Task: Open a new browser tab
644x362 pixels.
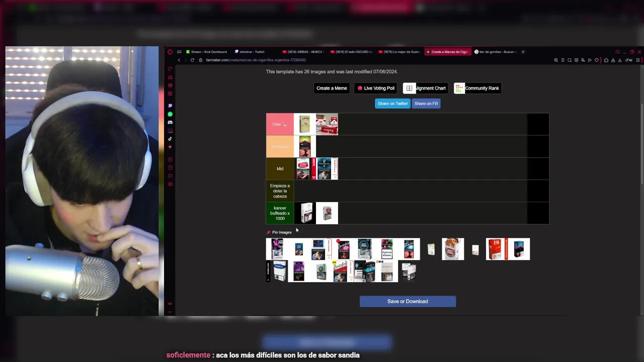Action: coord(523,52)
